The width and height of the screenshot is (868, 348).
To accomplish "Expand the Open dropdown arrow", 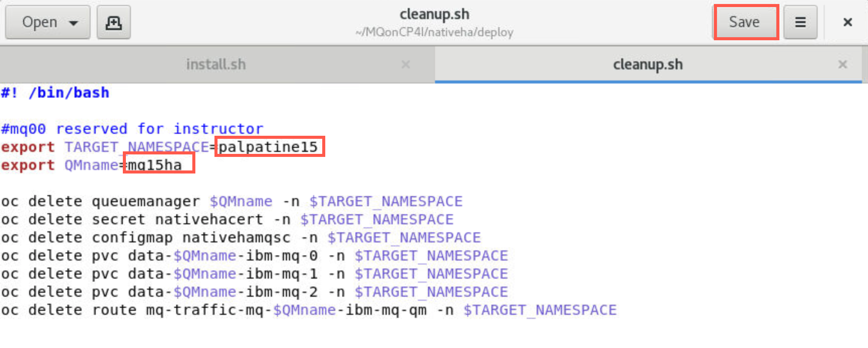I will [74, 23].
